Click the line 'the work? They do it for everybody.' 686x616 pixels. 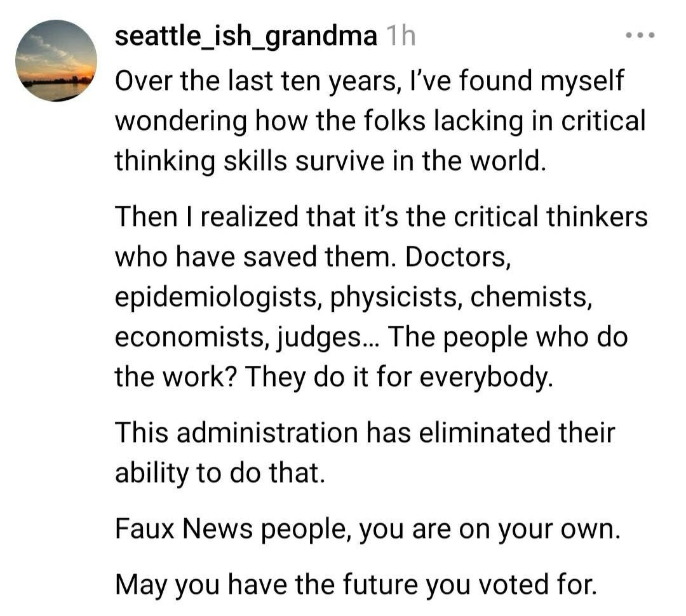point(334,377)
